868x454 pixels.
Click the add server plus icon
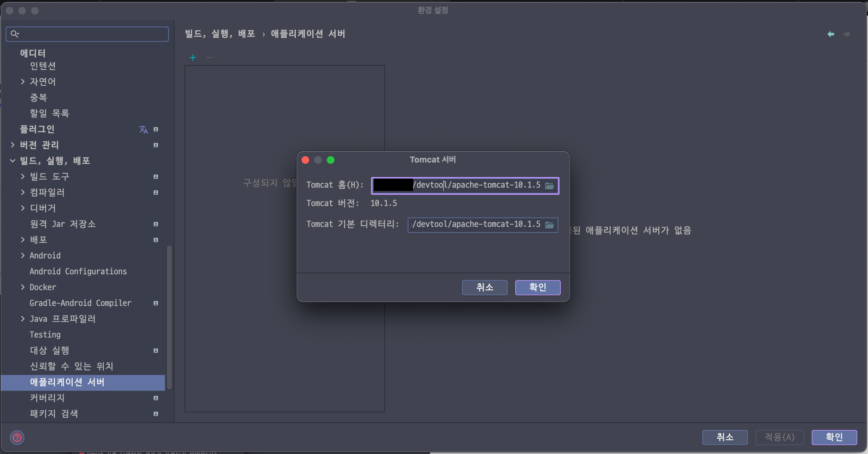pyautogui.click(x=193, y=58)
